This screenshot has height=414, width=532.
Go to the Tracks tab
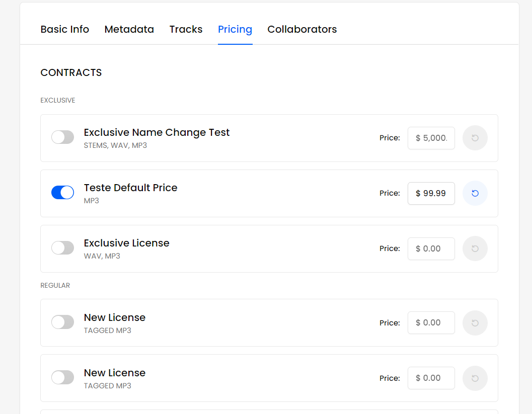click(x=186, y=29)
